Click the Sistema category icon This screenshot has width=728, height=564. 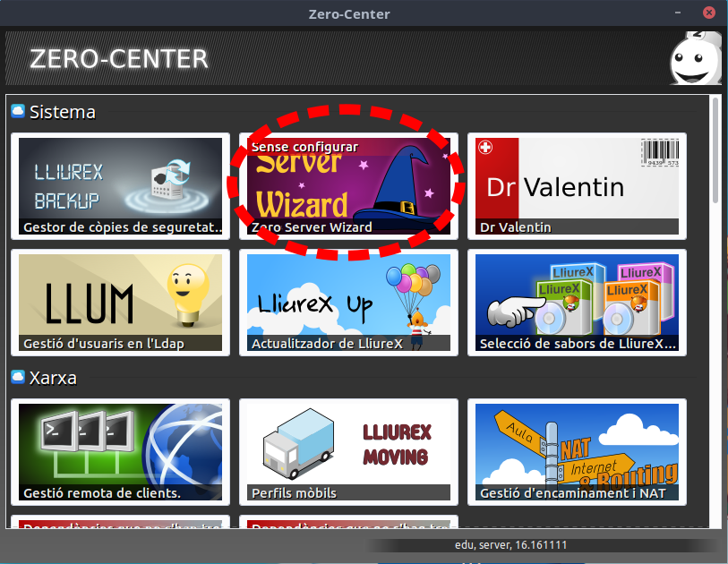[18, 112]
